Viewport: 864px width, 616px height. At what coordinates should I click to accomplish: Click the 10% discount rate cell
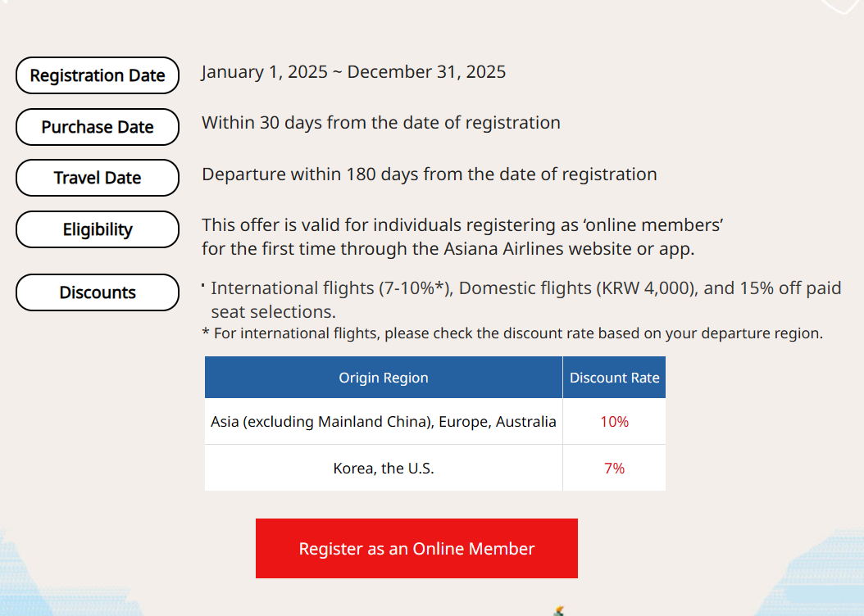tap(614, 422)
